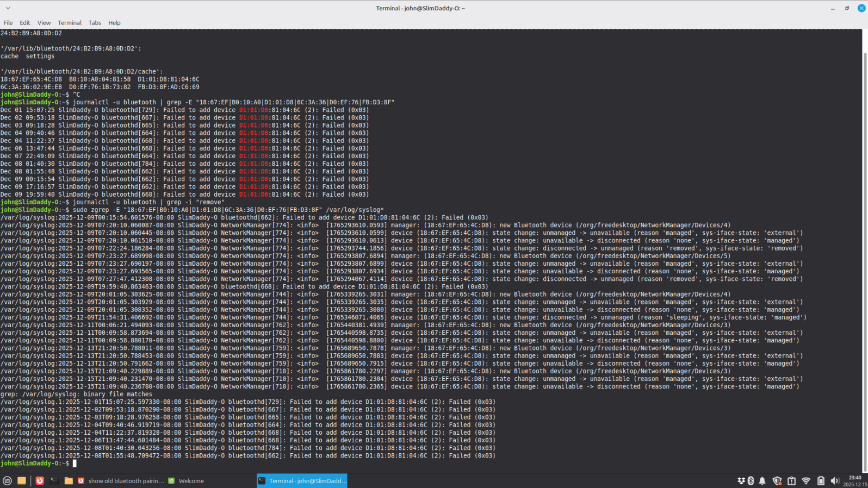868x488 pixels.
Task: Switch to the Welcome window in taskbar
Action: pos(187,481)
